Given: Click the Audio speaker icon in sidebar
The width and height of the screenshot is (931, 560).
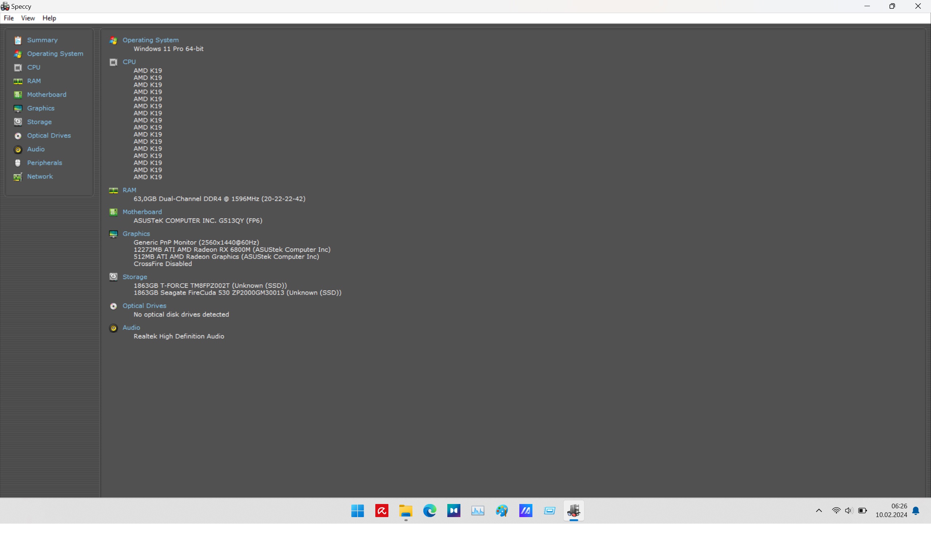Looking at the screenshot, I should 18,149.
